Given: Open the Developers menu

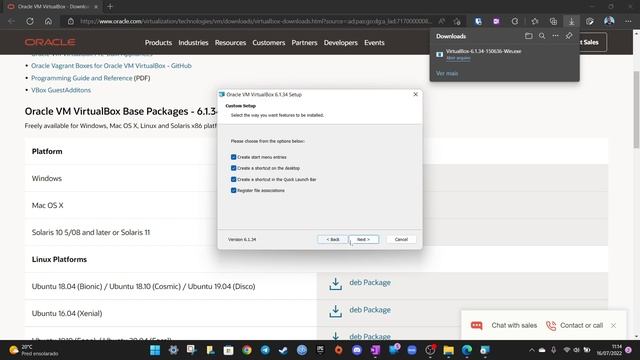Looking at the screenshot, I should [340, 42].
